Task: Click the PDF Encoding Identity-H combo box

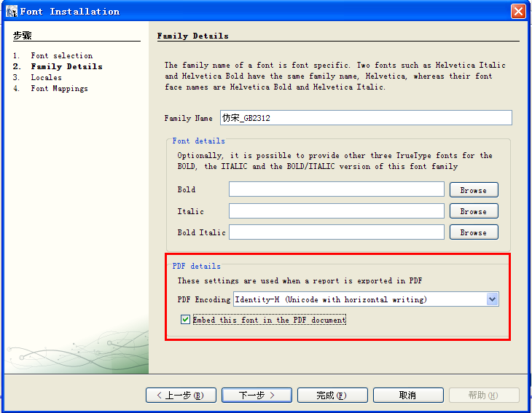Action: [x=366, y=299]
